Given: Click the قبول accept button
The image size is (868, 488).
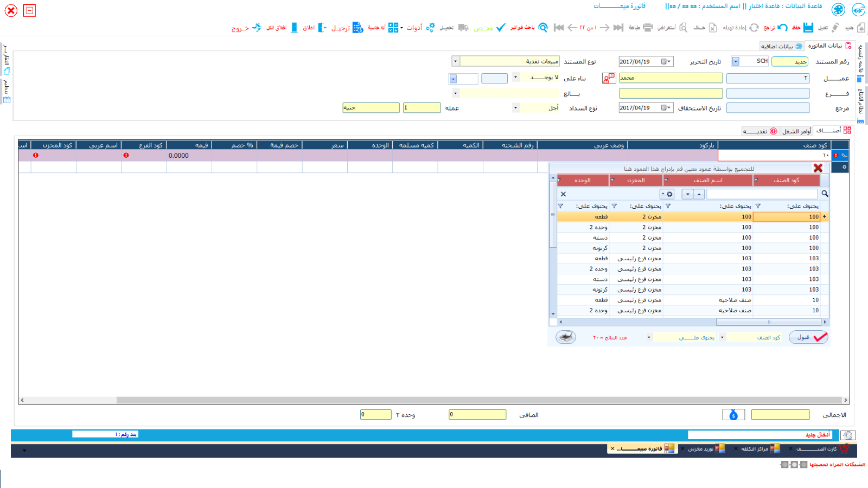Looking at the screenshot, I should [809, 337].
